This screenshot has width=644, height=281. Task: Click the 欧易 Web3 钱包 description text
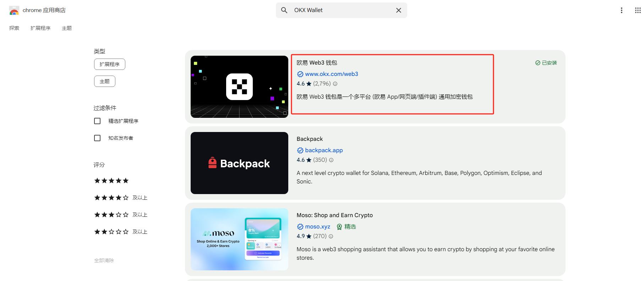click(384, 97)
